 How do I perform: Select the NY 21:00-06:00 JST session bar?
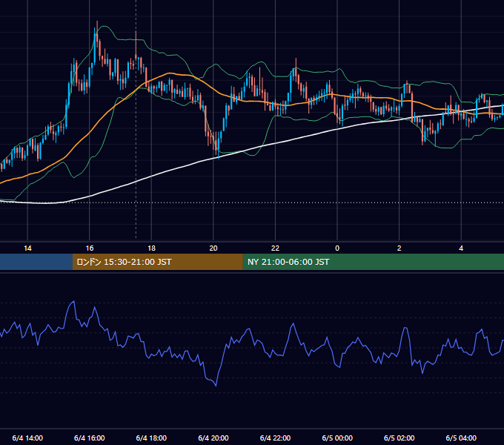pyautogui.click(x=373, y=262)
